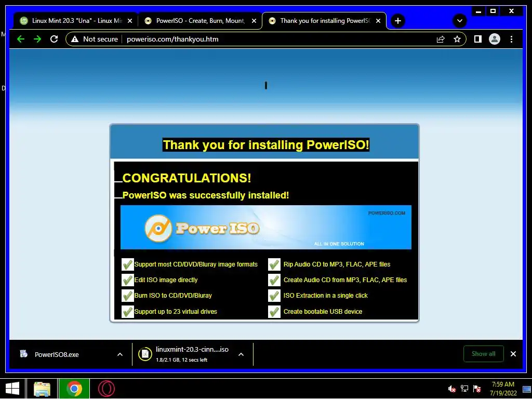Click the PowerISO logo banner
Viewport: 532px width, 399px height.
[x=265, y=228]
